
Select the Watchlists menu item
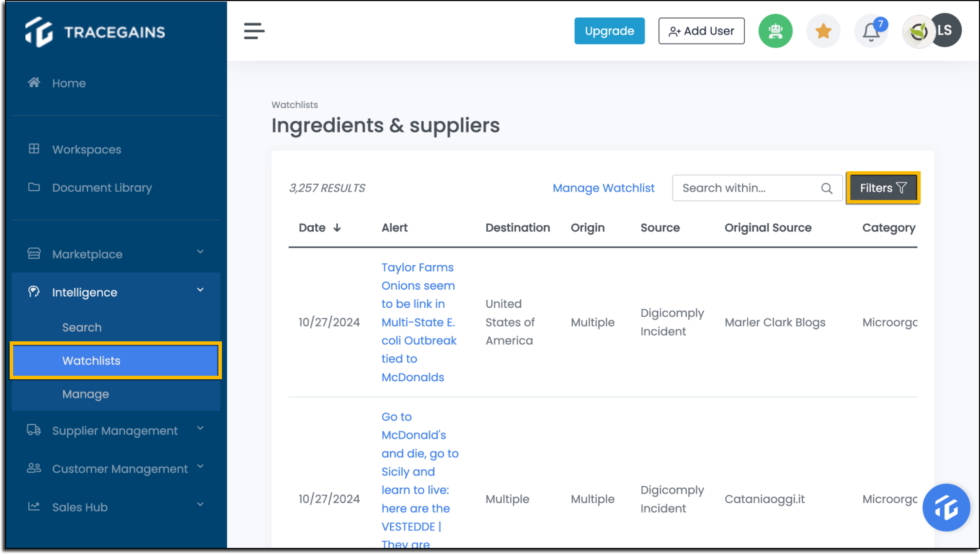tap(116, 360)
